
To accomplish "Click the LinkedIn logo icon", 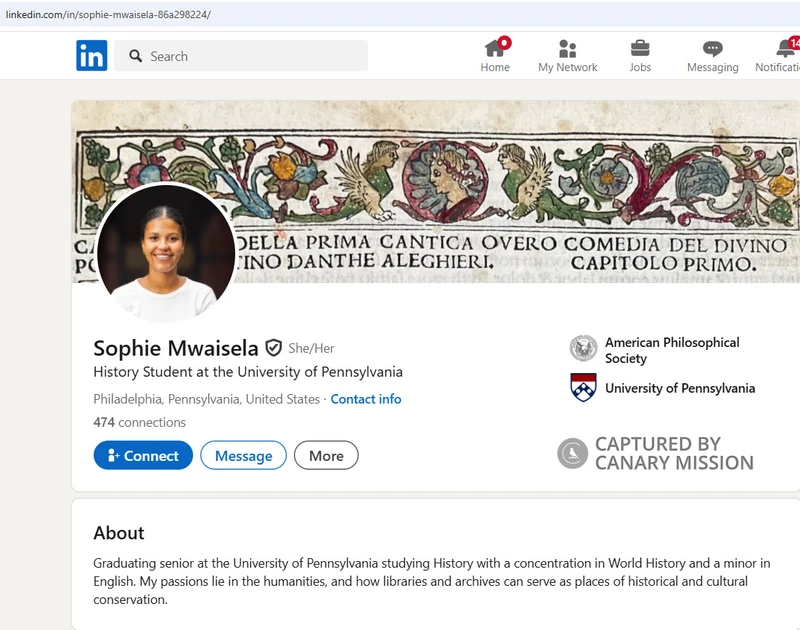I will (x=91, y=56).
